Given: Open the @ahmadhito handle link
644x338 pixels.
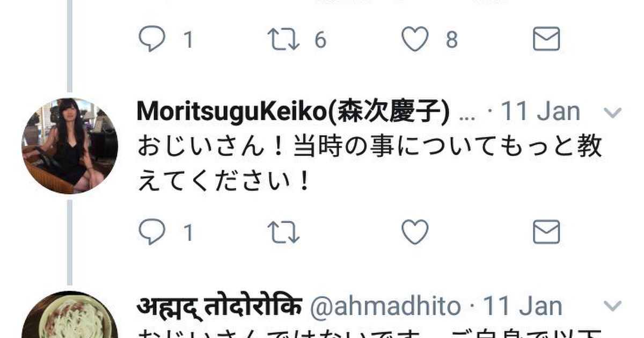Looking at the screenshot, I should click(x=385, y=306).
